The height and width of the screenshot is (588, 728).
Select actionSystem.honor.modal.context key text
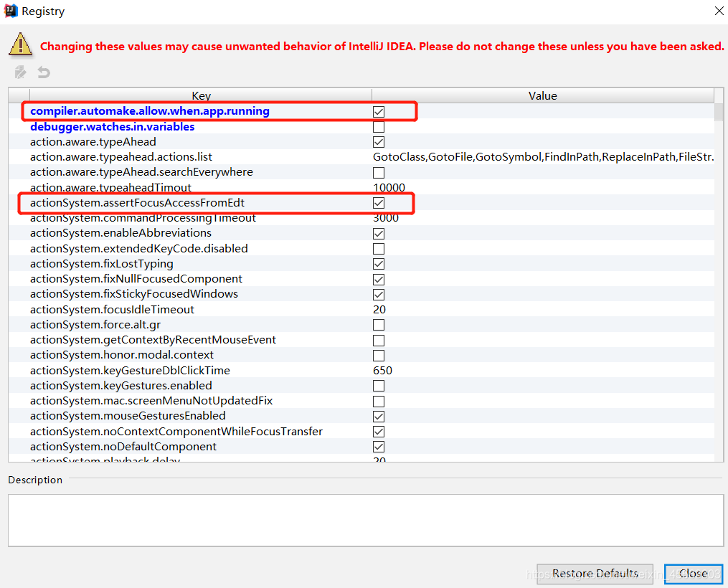(122, 355)
